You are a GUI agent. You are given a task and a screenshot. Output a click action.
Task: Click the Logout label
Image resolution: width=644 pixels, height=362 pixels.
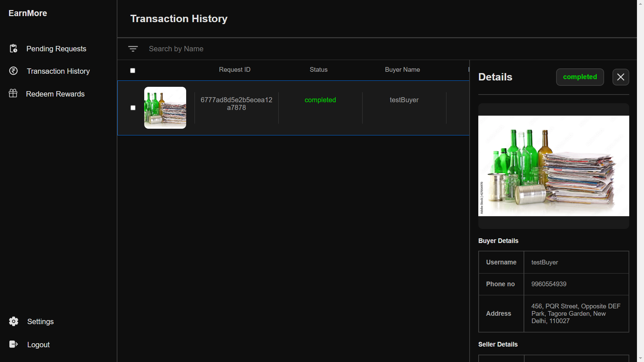(x=38, y=345)
